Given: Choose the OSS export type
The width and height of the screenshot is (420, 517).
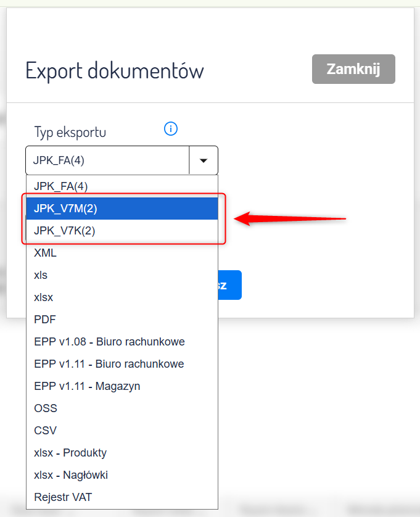Looking at the screenshot, I should 121,408.
